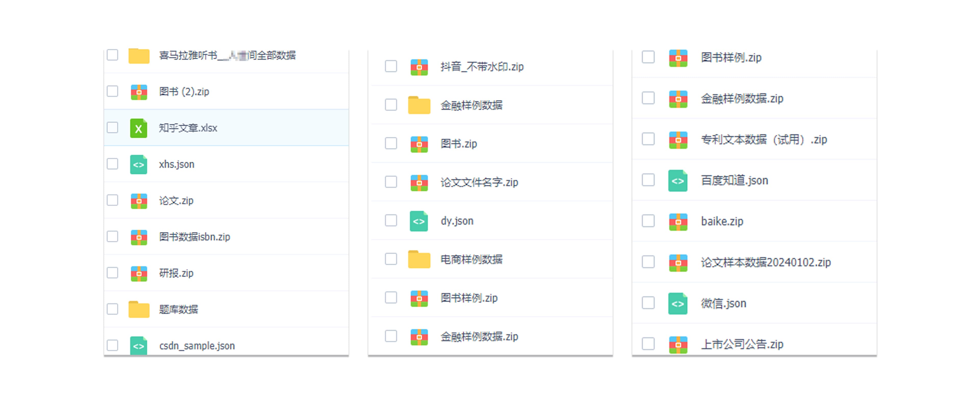Click the filename 图书数据isbn.zip
The image size is (980, 399).
click(x=194, y=237)
